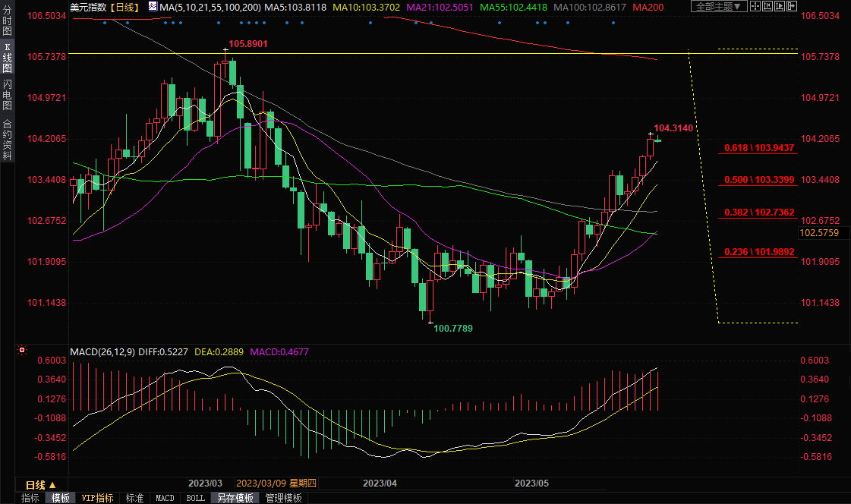Apply the 标准 template

134,498
